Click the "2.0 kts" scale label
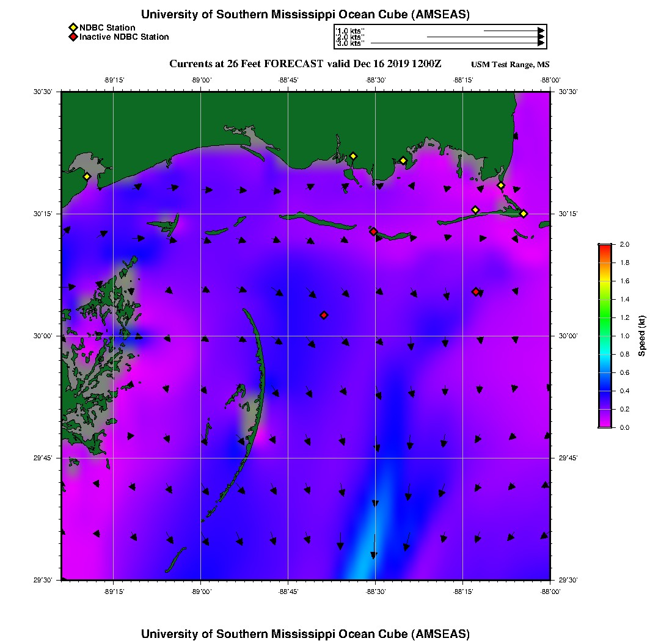Image resolution: width=672 pixels, height=641 pixels. tap(351, 37)
